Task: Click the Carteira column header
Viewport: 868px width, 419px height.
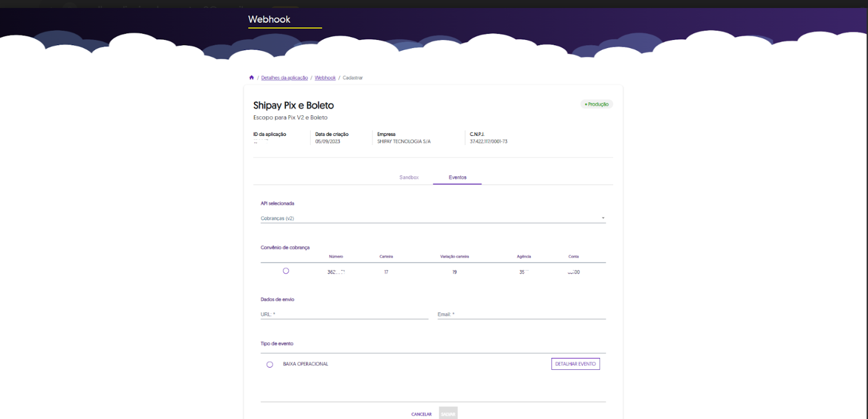Action: [x=386, y=256]
